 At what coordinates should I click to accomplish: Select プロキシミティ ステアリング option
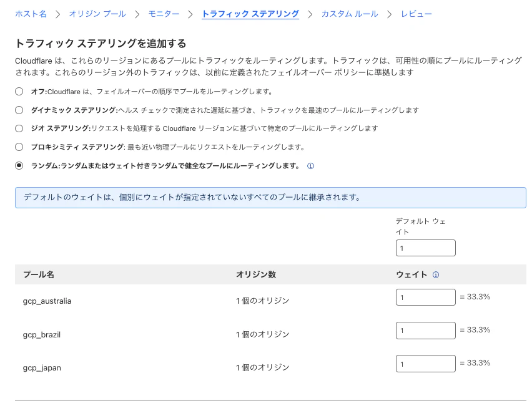(19, 147)
